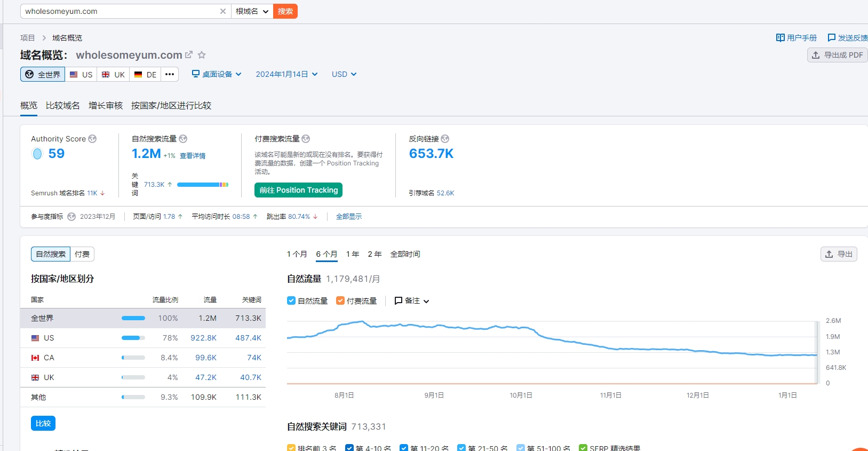868x451 pixels.
Task: Click the 自然搜索流量 info icon
Action: point(183,139)
